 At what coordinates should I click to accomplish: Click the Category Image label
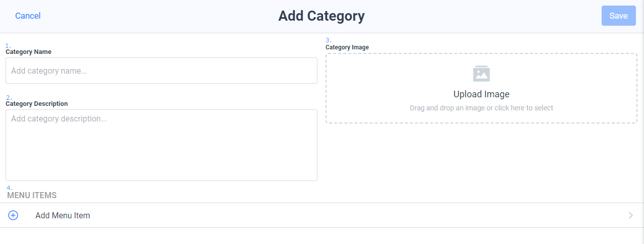pyautogui.click(x=347, y=47)
